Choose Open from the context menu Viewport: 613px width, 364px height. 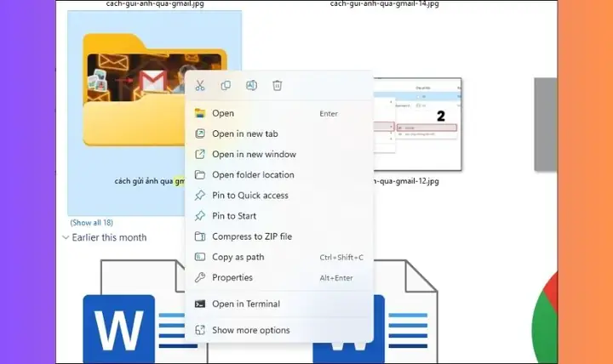[279, 113]
